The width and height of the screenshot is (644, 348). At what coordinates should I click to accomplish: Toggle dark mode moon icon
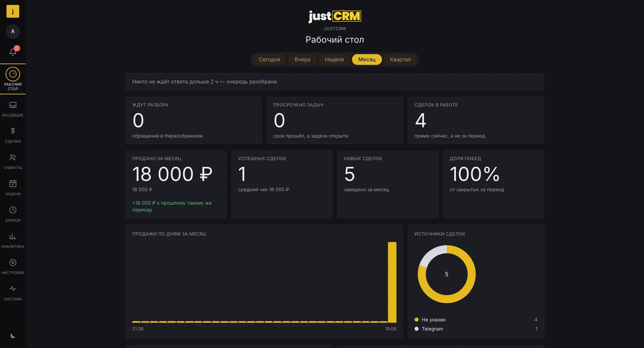pos(13,336)
